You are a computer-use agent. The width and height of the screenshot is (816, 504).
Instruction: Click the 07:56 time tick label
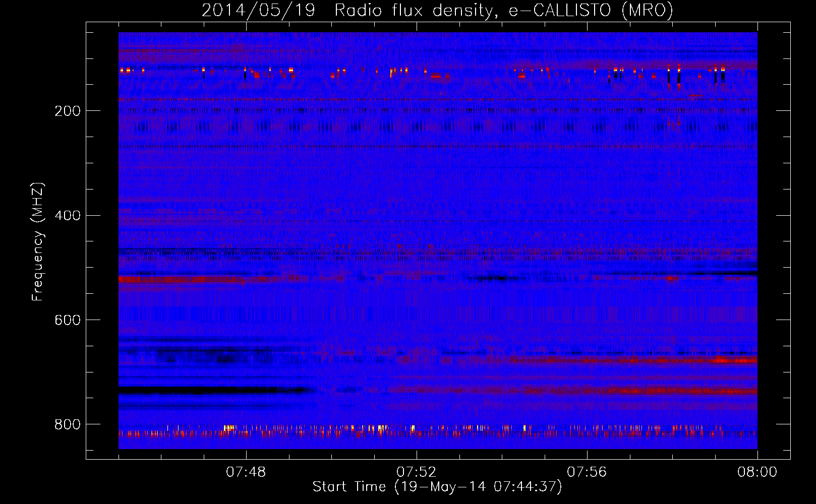tap(587, 472)
